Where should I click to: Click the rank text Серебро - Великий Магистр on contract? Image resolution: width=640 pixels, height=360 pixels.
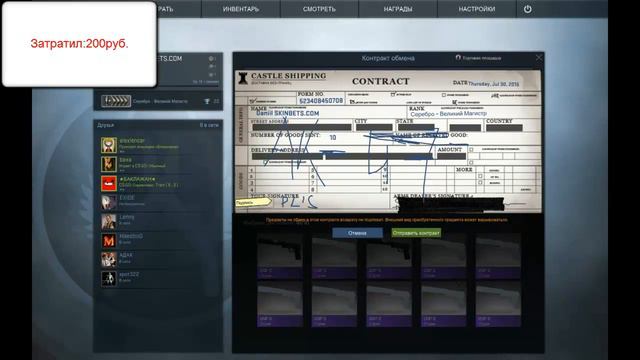coord(448,114)
